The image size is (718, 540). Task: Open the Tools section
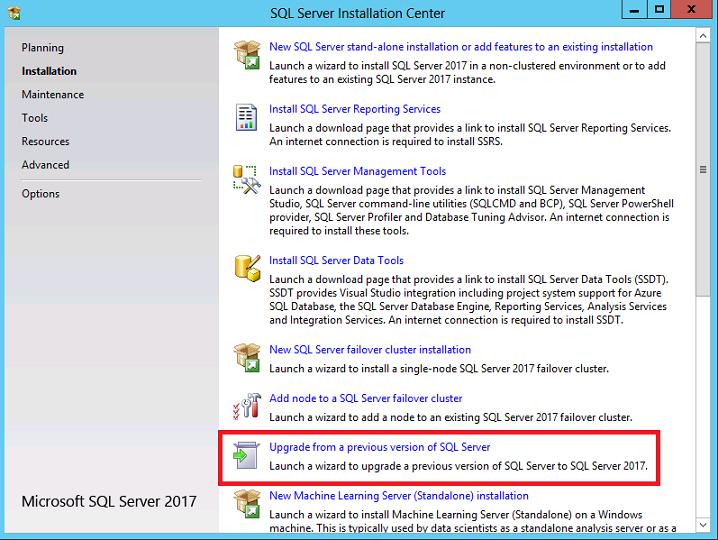(x=35, y=118)
